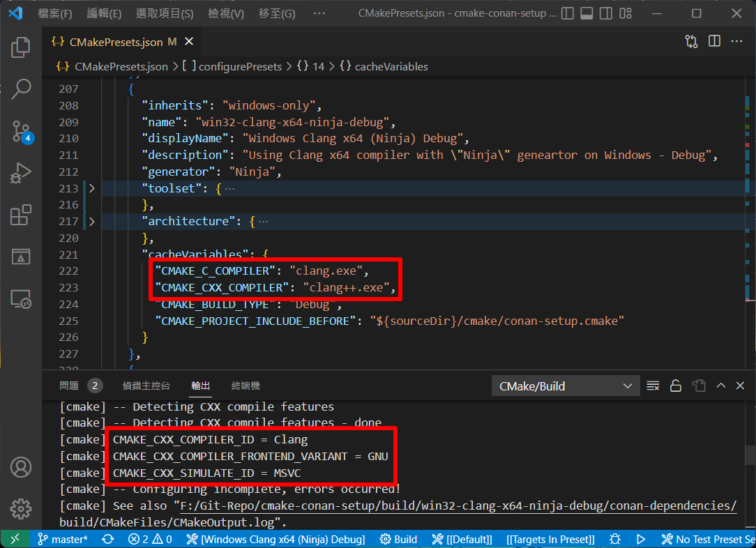
Task: Open the 移至(G) menu
Action: [x=277, y=13]
